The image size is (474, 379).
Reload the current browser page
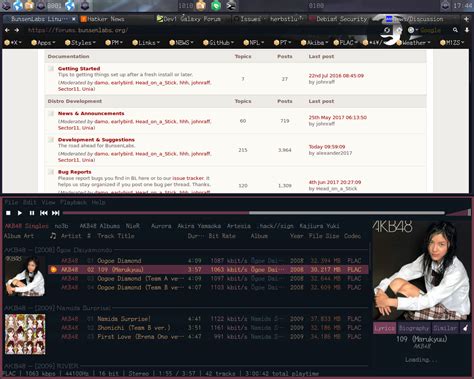pos(387,30)
